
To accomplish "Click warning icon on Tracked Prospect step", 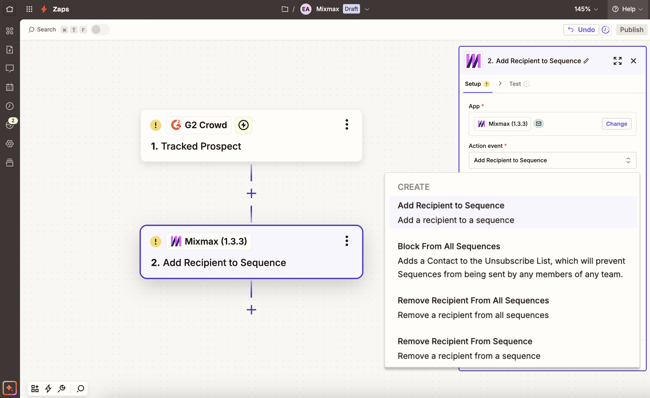I will tap(155, 125).
